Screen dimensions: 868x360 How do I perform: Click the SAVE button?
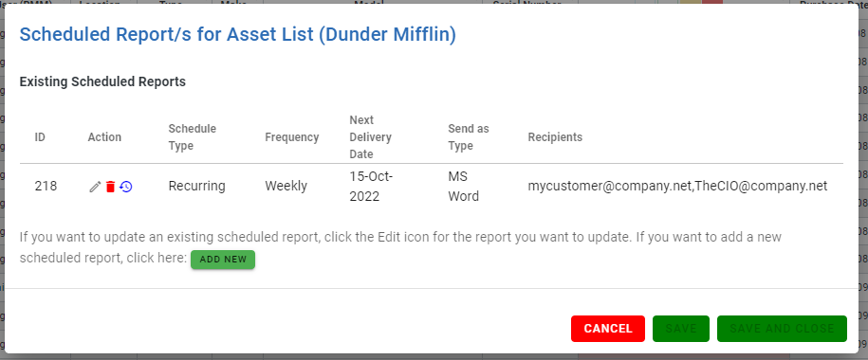[681, 329]
